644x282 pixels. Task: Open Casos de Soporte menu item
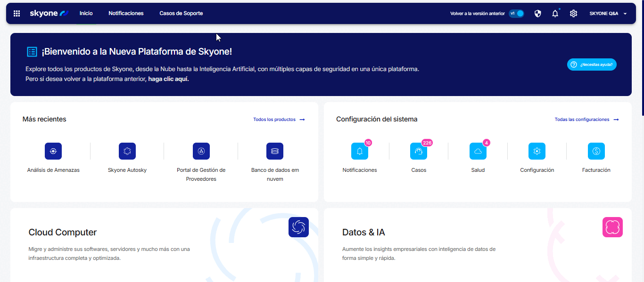tap(181, 14)
